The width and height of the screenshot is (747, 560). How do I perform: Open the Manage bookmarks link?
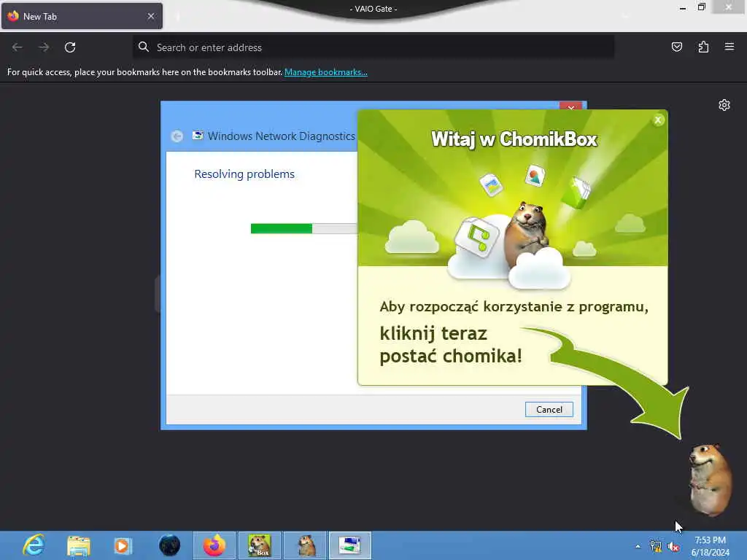(326, 72)
